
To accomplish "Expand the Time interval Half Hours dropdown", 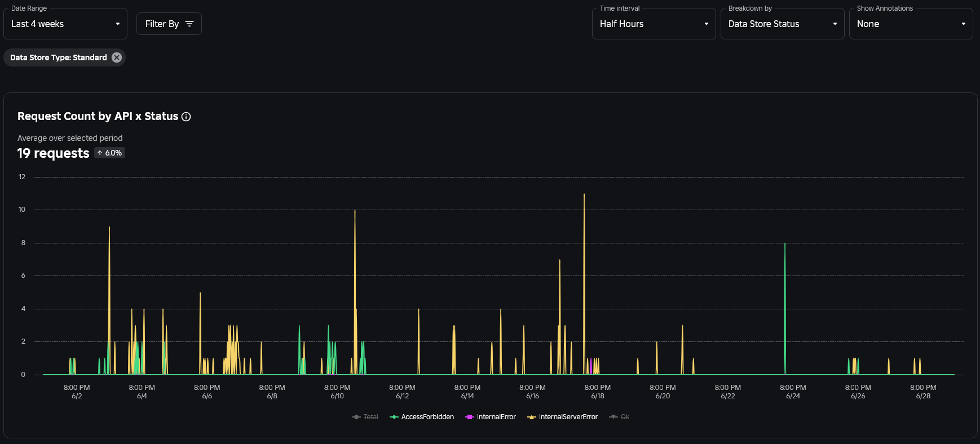I will pos(654,24).
